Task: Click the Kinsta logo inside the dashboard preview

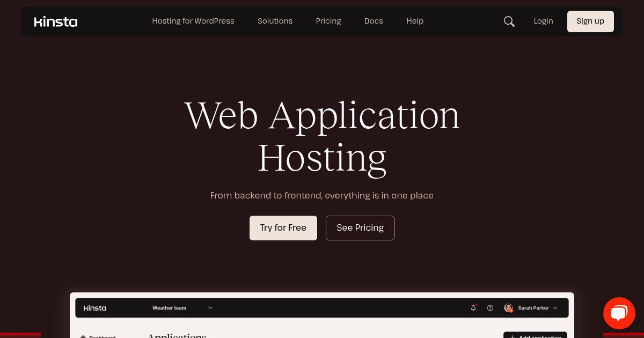Action: [x=95, y=308]
